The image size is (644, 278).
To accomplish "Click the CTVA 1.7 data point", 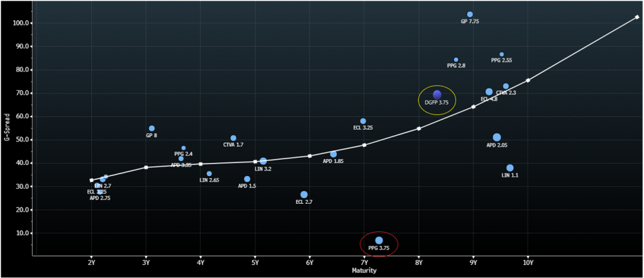I will pyautogui.click(x=233, y=138).
